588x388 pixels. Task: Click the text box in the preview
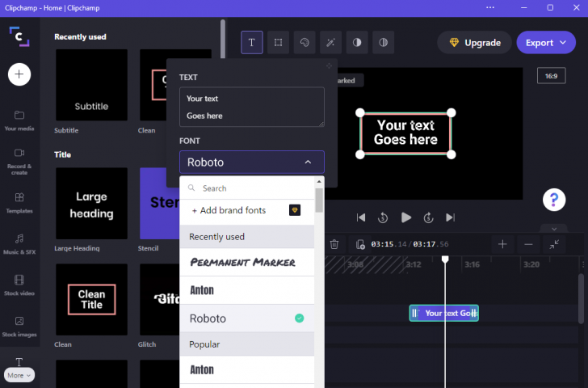pyautogui.click(x=405, y=133)
